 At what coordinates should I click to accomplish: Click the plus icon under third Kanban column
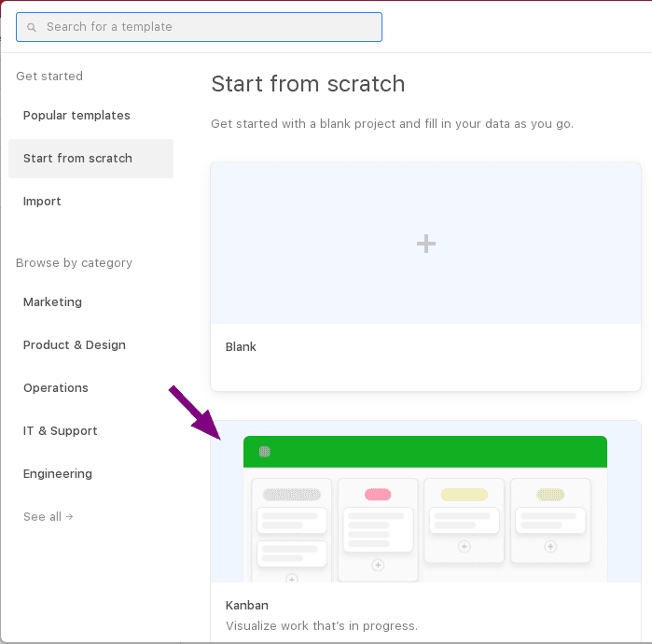tap(464, 547)
